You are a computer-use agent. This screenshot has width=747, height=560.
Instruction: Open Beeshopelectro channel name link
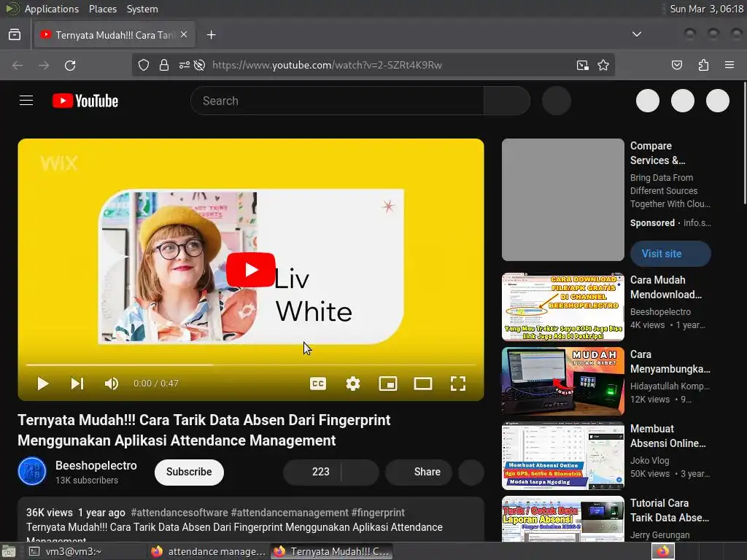(96, 465)
